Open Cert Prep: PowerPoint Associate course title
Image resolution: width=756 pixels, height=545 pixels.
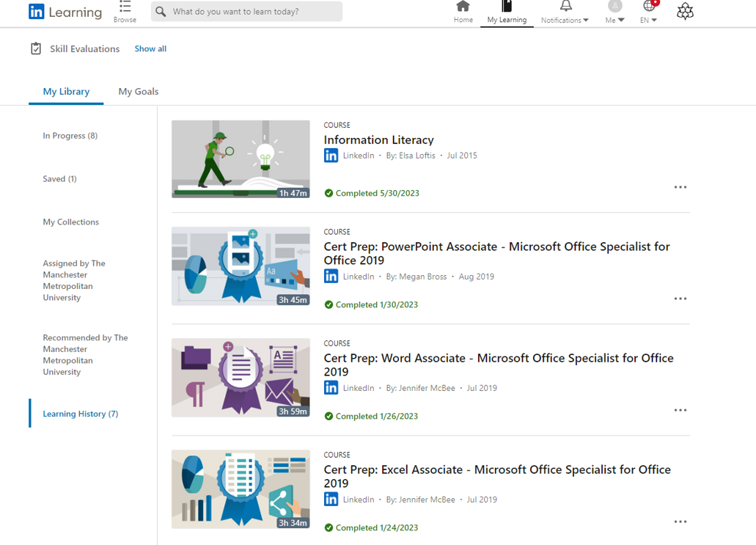click(x=496, y=253)
